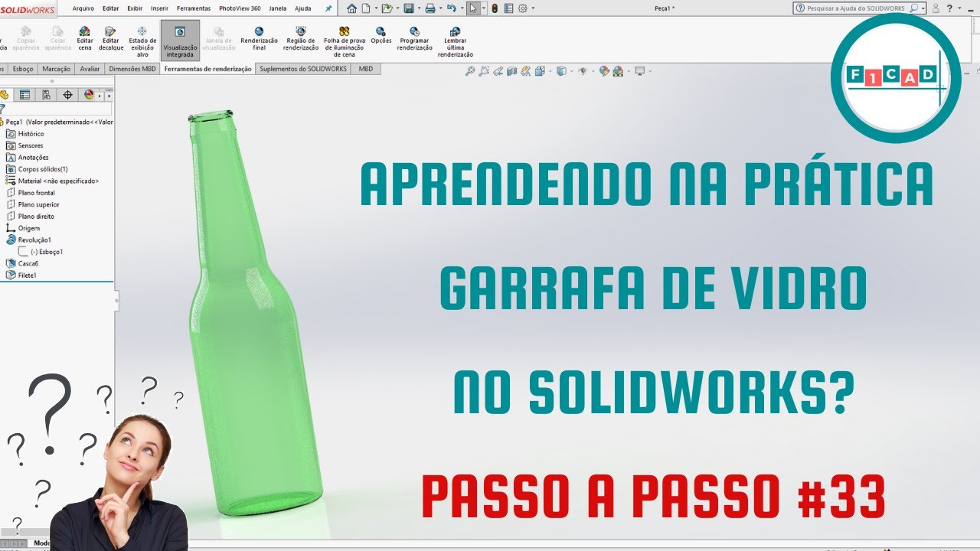Image resolution: width=980 pixels, height=551 pixels.
Task: Open the file properties icon
Action: click(x=508, y=8)
